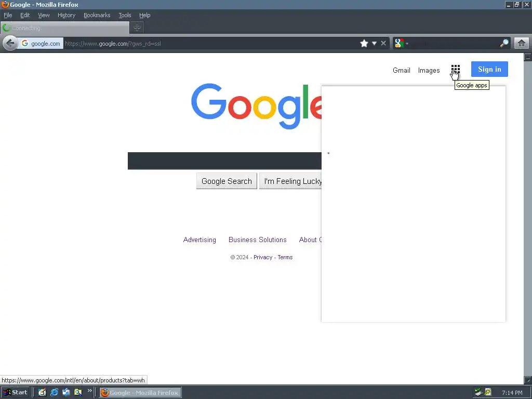Open the bookmarks dropdown arrow beside the star
Image resolution: width=532 pixels, height=399 pixels.
[374, 44]
